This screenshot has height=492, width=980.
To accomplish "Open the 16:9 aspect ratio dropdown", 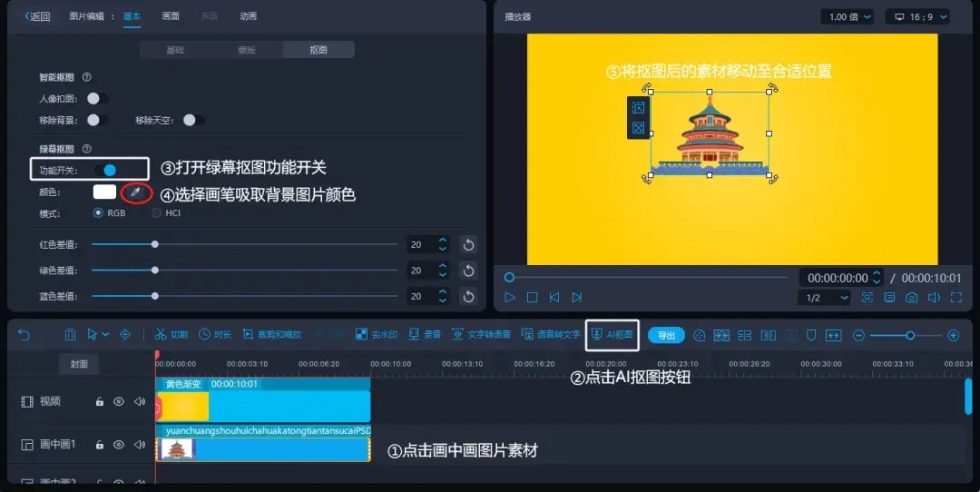I will click(917, 17).
